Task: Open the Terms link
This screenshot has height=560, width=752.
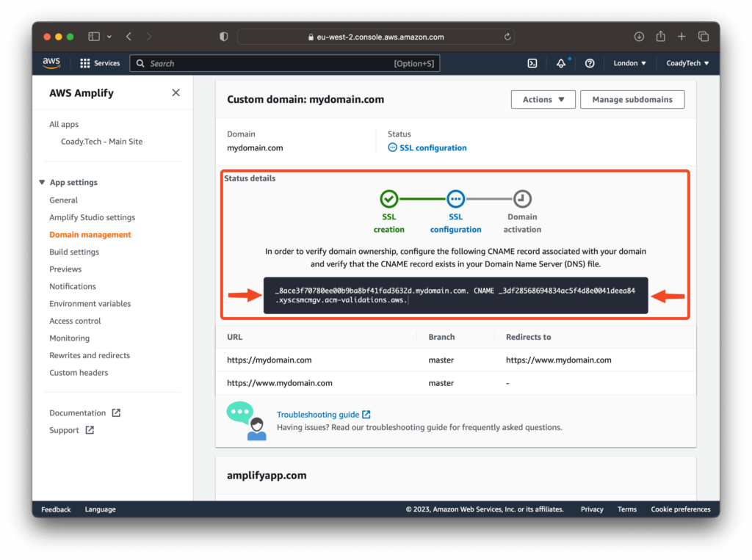Action: click(x=627, y=509)
